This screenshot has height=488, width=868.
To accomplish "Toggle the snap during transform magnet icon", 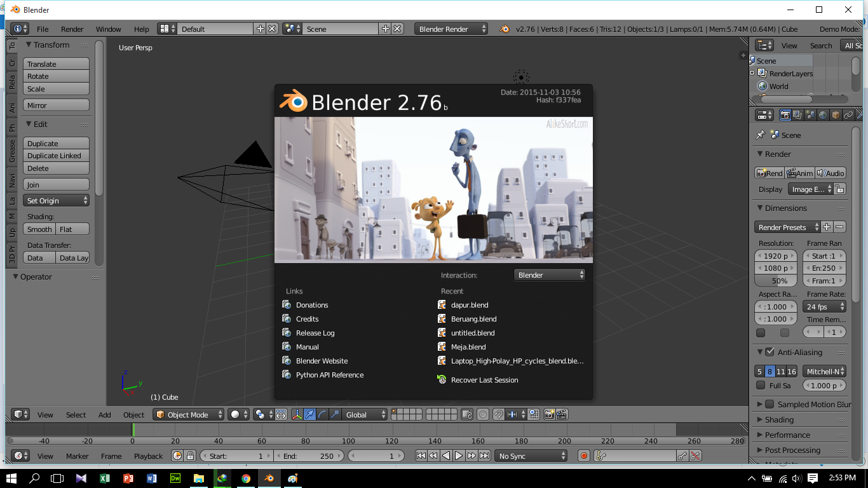I will tap(499, 414).
